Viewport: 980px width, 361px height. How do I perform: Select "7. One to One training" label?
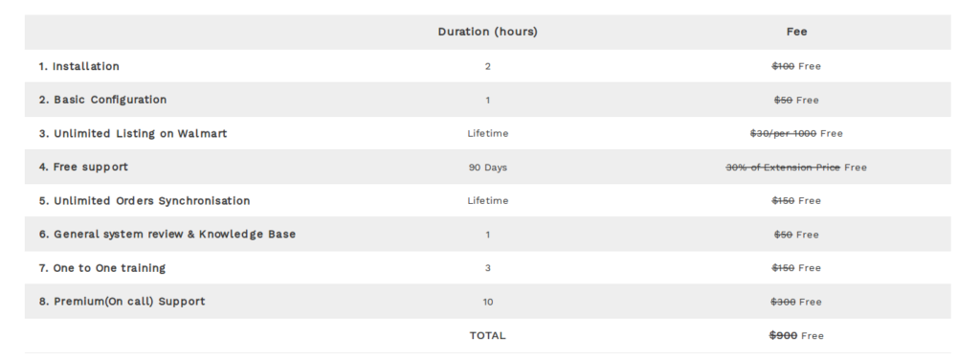pyautogui.click(x=101, y=268)
